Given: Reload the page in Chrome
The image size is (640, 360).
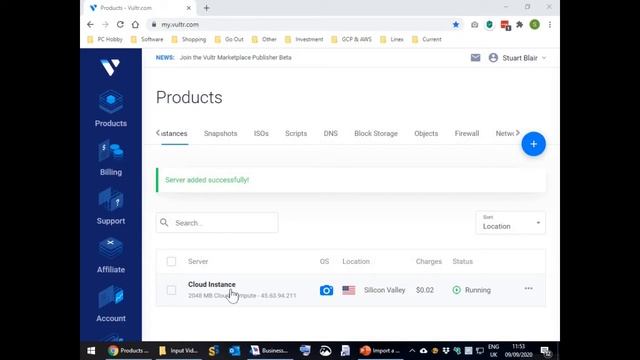Looking at the screenshot, I should (x=120, y=24).
